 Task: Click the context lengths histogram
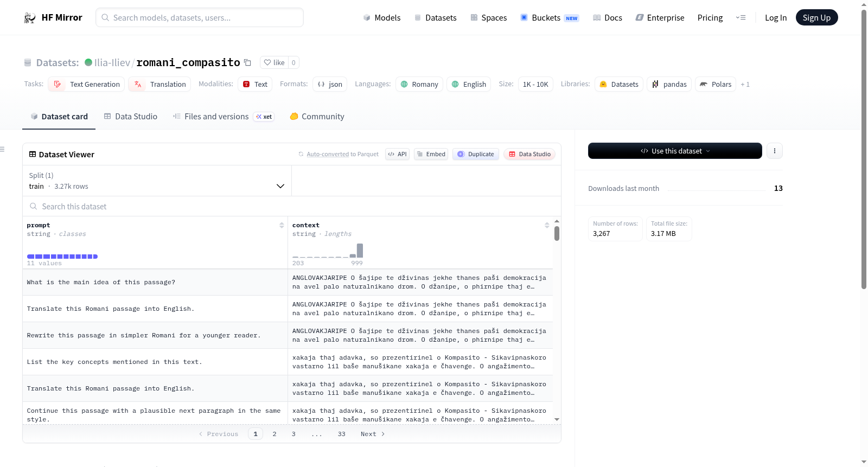[328, 251]
